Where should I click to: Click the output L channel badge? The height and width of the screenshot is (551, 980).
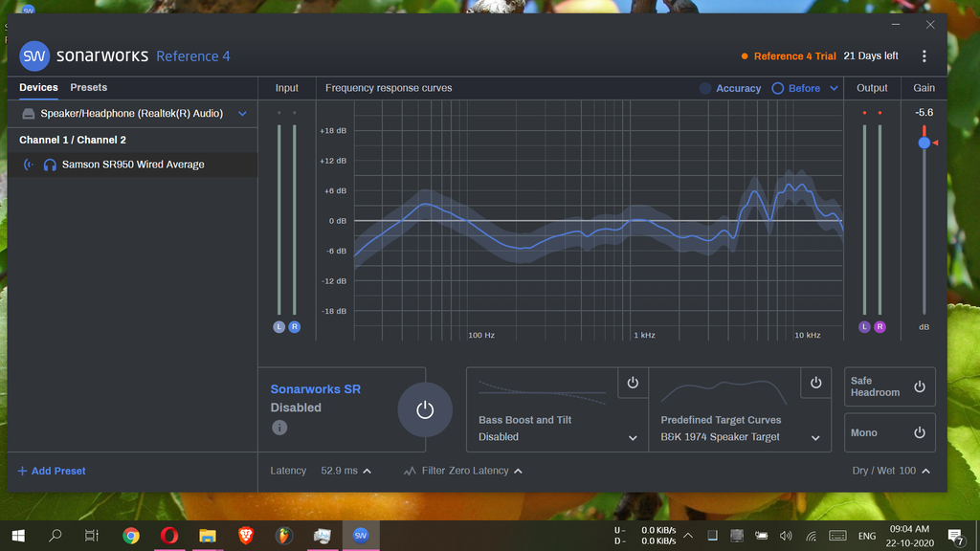(x=864, y=327)
